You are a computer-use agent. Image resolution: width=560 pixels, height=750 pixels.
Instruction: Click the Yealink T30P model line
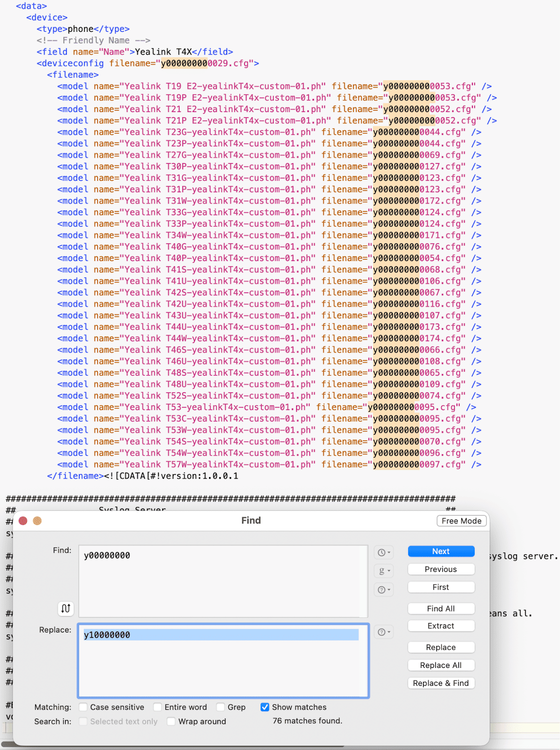pyautogui.click(x=269, y=166)
